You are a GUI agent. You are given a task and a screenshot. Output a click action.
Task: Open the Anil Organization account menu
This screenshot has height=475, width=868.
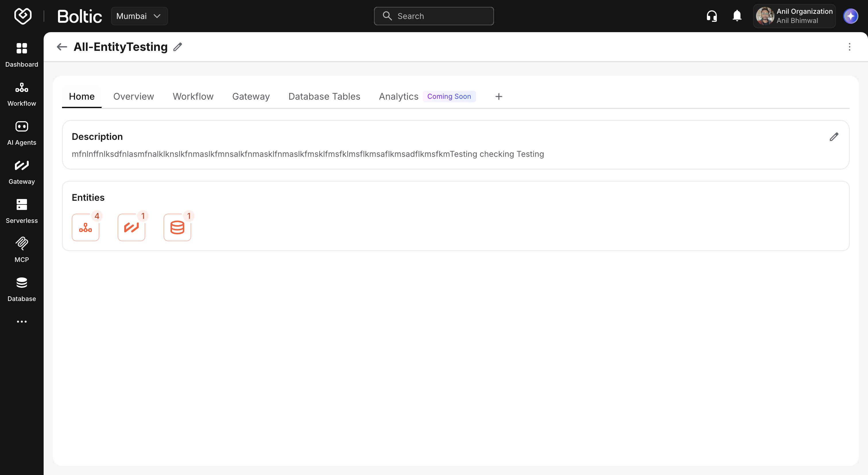(x=794, y=16)
